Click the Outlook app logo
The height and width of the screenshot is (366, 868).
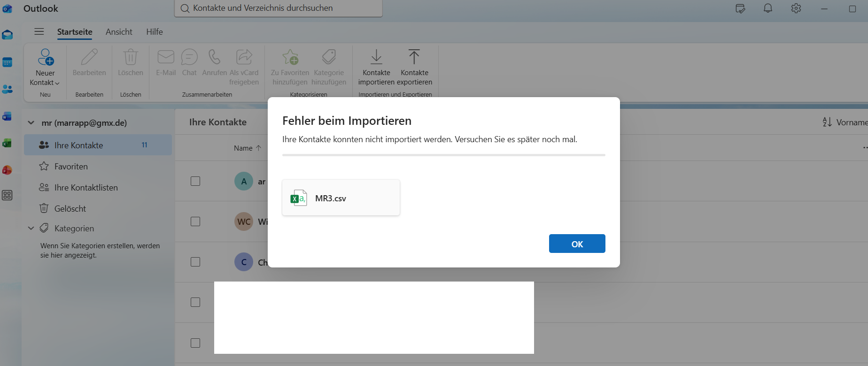pyautogui.click(x=7, y=8)
